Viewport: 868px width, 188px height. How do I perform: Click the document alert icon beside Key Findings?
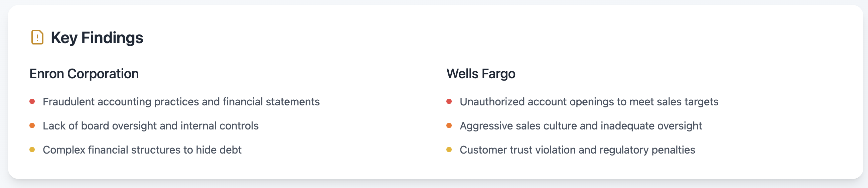pyautogui.click(x=37, y=37)
